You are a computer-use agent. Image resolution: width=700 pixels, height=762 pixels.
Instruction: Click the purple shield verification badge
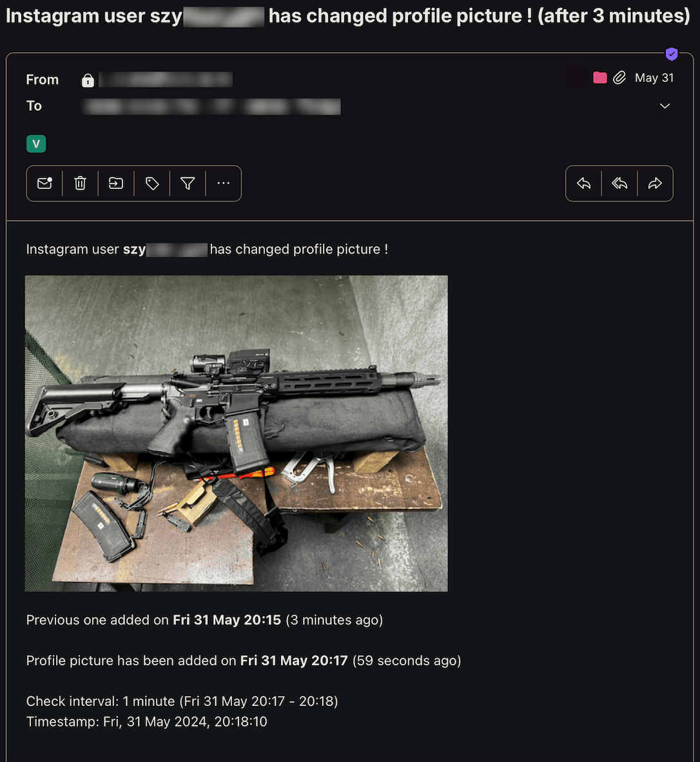tap(672, 54)
